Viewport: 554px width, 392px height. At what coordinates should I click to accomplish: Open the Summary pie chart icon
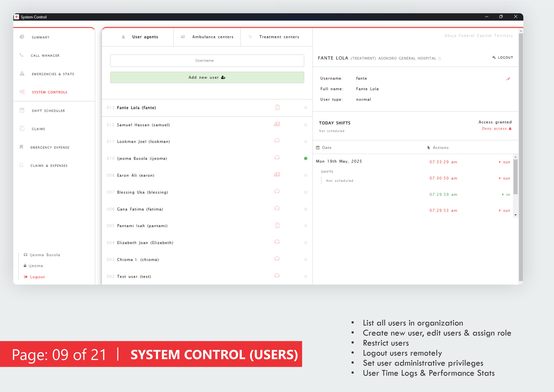22,37
